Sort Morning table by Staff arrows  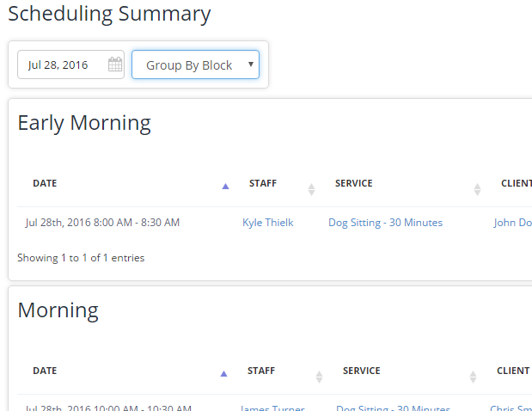click(x=319, y=377)
